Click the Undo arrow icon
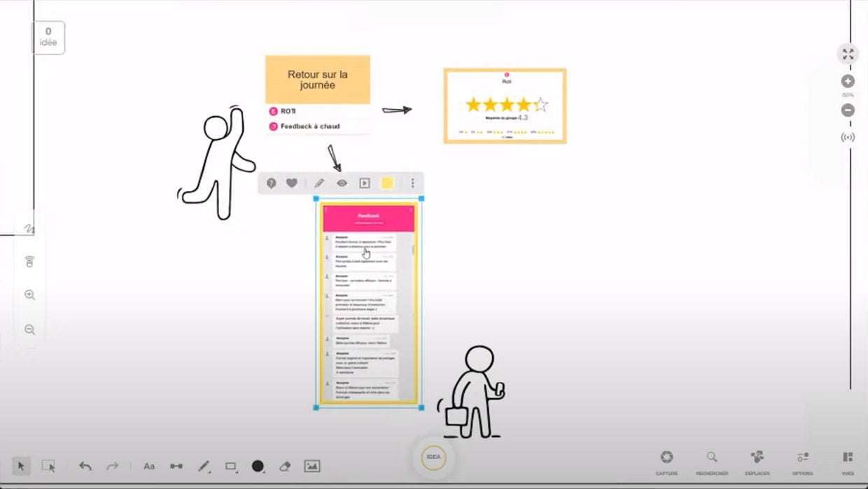868x489 pixels. click(85, 466)
